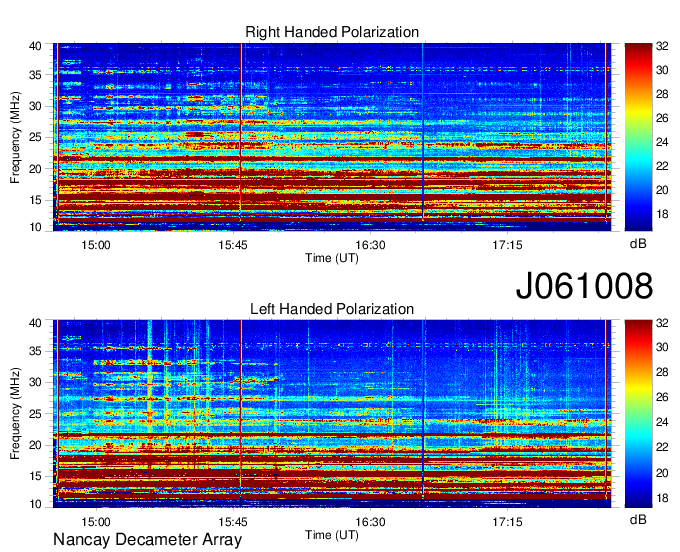Click the dB unit label under top colorbar
The height and width of the screenshot is (552, 680).
coord(638,244)
